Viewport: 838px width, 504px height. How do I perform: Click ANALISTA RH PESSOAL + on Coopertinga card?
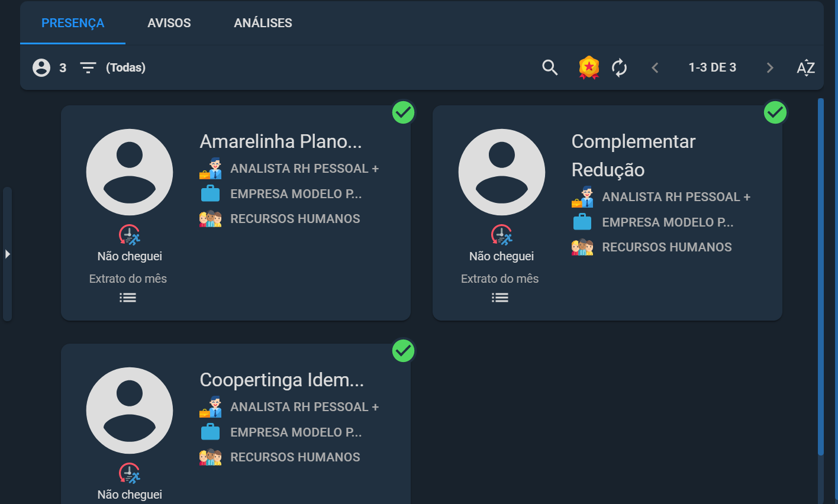[x=304, y=407]
